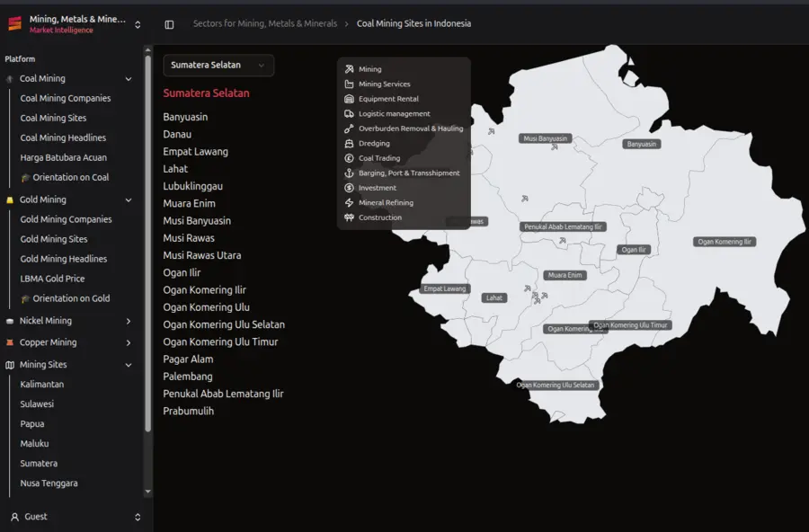Click the Barging, Port & Transshipment anchor icon

[350, 173]
